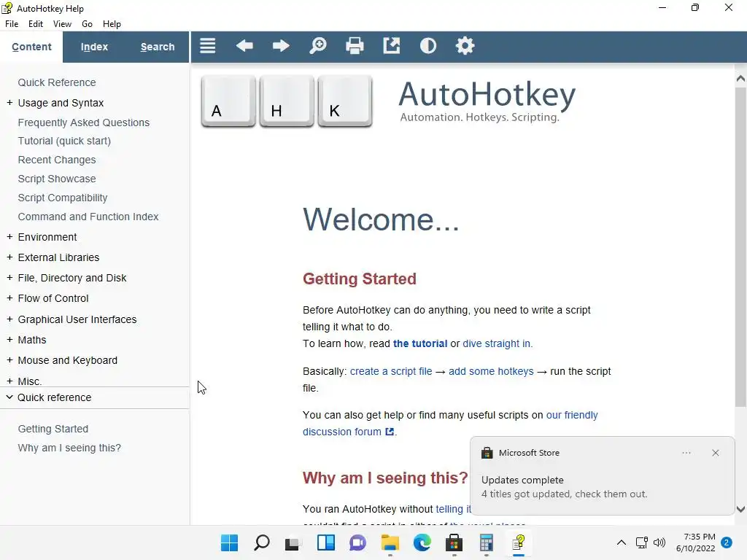Viewport: 747px width, 560px height.
Task: Expand Flow of Control node
Action: [x=9, y=298]
